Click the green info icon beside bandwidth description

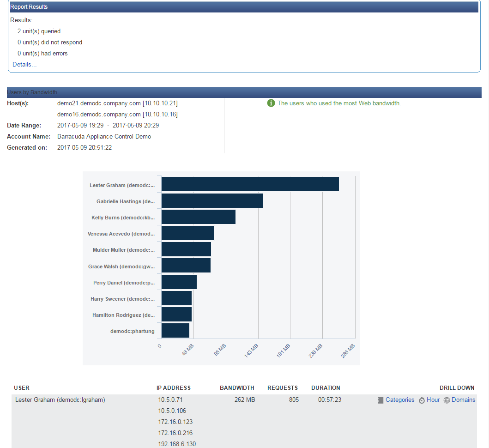[271, 103]
